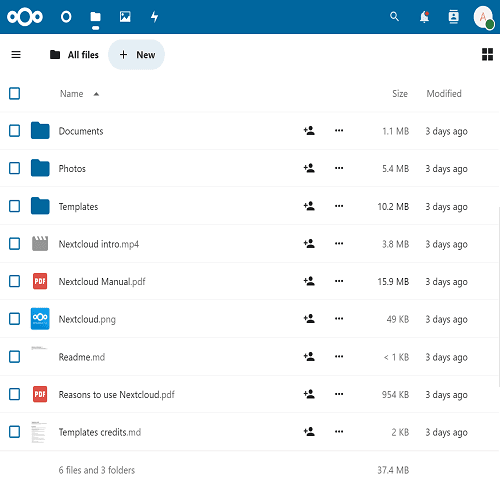Open more actions for Readme.md

tap(339, 356)
